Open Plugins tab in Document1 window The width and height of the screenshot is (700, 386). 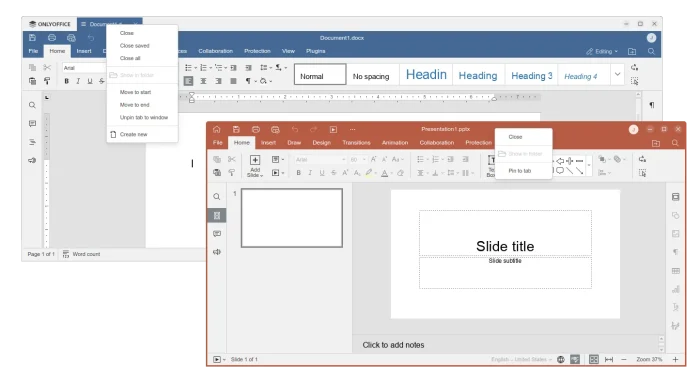tap(316, 51)
